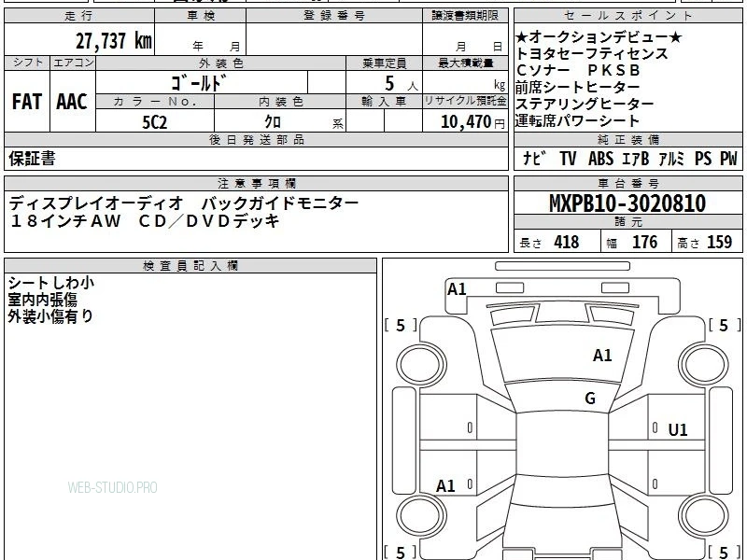
Task: Click the 18インチAW CD/DVDデッキ line
Action: tap(144, 220)
